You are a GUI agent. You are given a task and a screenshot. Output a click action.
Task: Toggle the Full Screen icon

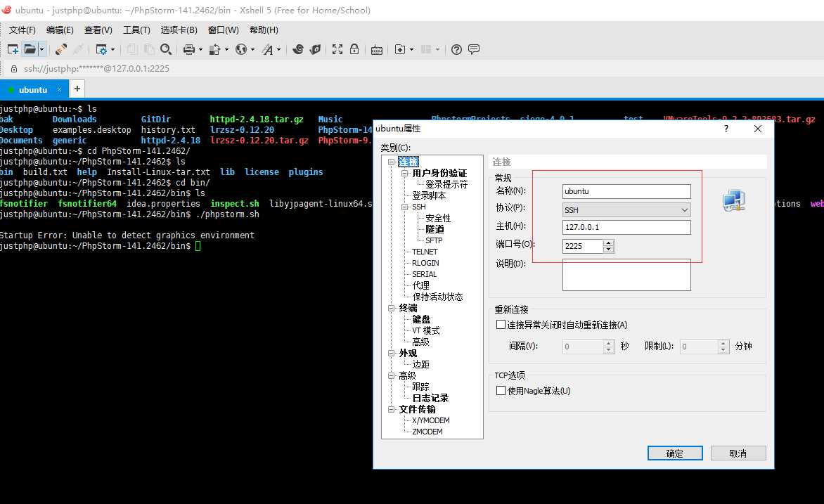pos(337,49)
